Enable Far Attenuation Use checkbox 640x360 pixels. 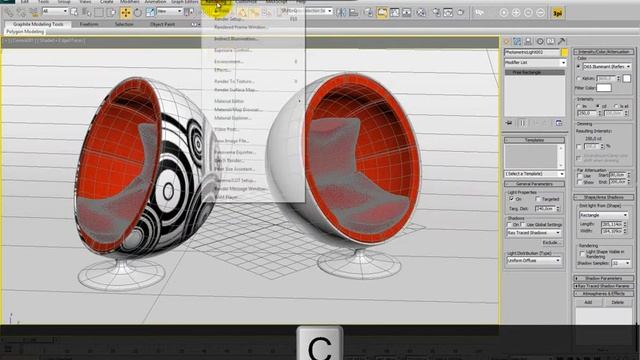(580, 176)
